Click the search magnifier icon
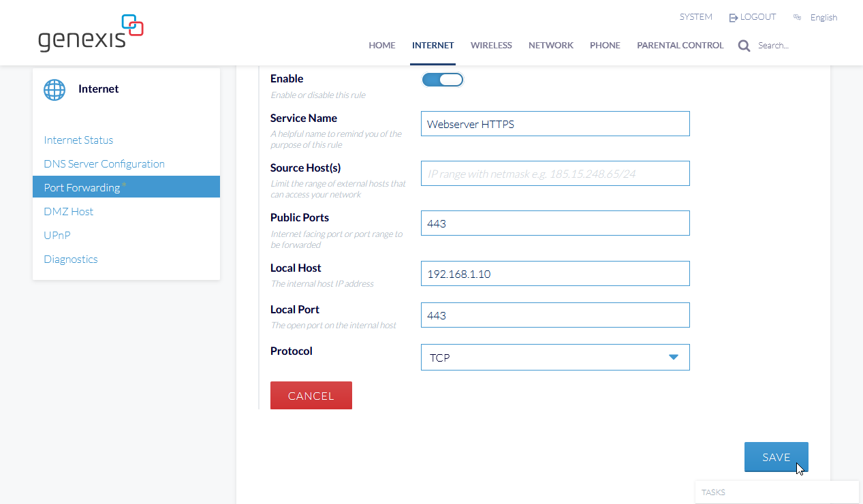This screenshot has height=504, width=863. [744, 46]
